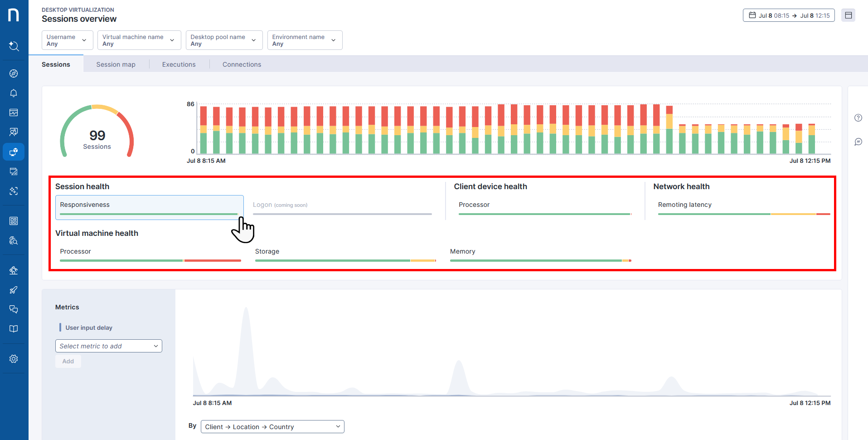Open the feedback chat bubble icon
868x440 pixels.
point(858,142)
